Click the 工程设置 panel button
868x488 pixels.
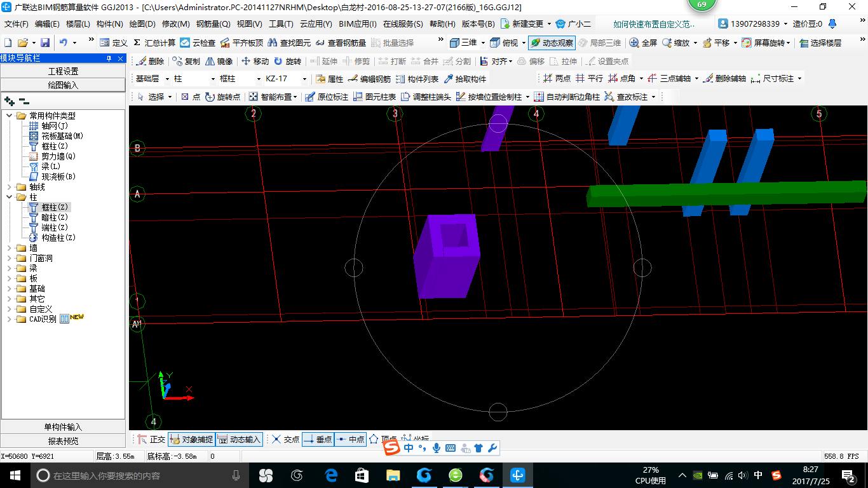pyautogui.click(x=63, y=71)
